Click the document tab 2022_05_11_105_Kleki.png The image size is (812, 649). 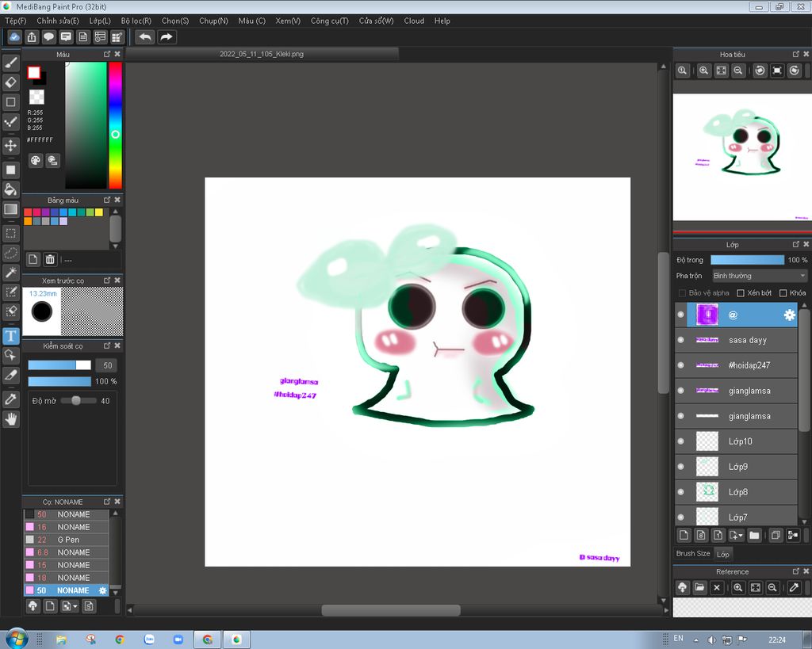click(x=262, y=54)
